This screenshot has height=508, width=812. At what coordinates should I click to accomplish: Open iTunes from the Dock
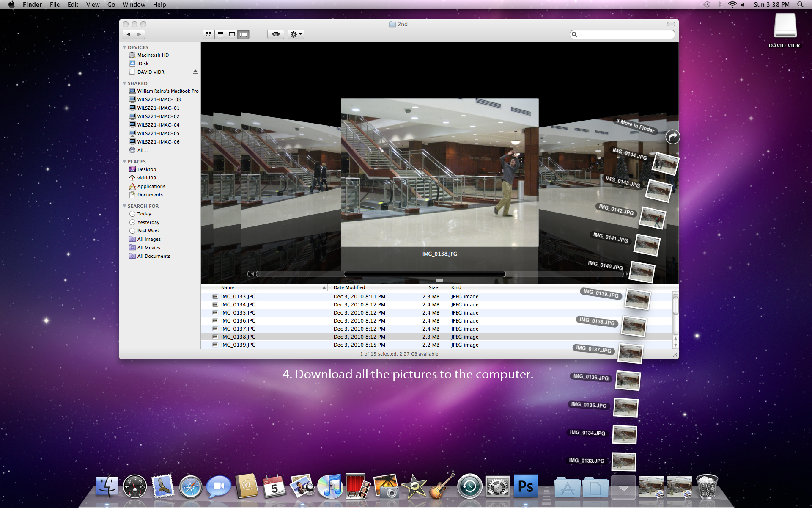[x=330, y=486]
